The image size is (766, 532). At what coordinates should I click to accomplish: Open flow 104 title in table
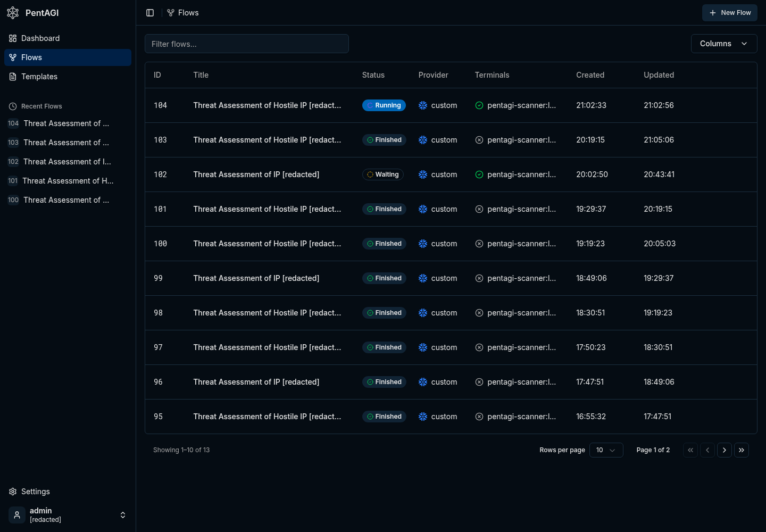[x=268, y=105]
